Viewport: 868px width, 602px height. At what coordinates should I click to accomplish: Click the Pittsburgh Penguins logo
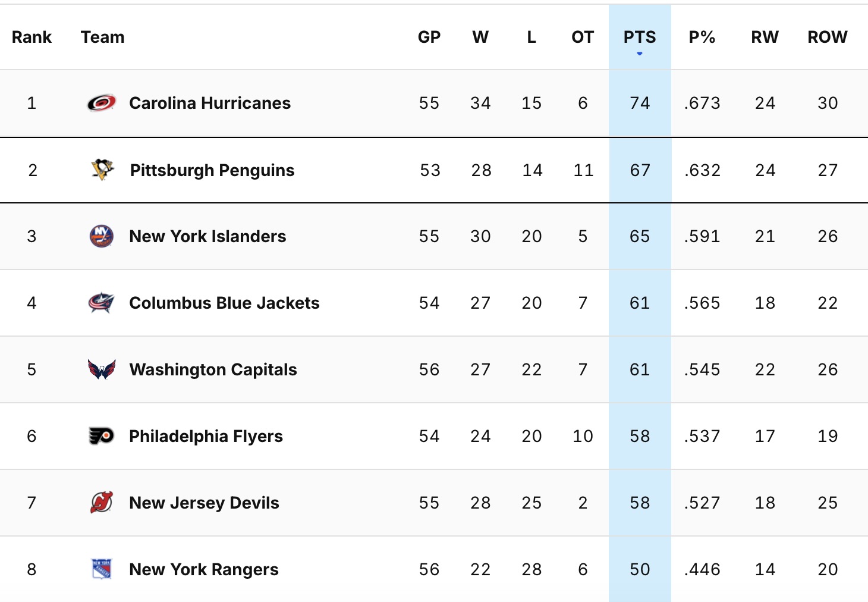(102, 170)
